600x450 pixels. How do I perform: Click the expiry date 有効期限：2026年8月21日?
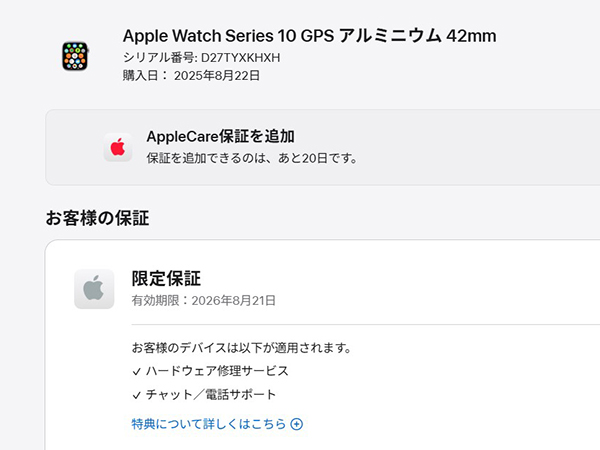coord(204,301)
